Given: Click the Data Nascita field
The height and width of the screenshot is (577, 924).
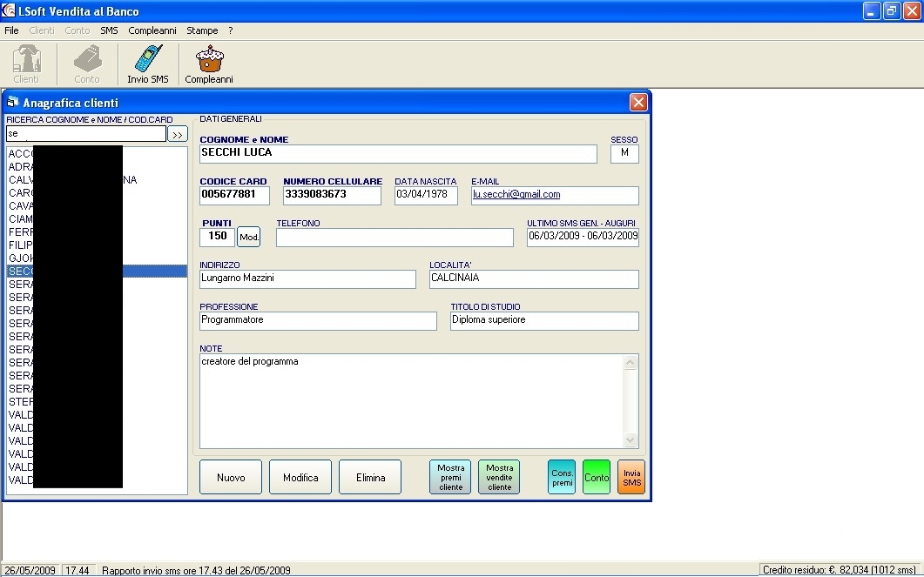Looking at the screenshot, I should (x=426, y=196).
